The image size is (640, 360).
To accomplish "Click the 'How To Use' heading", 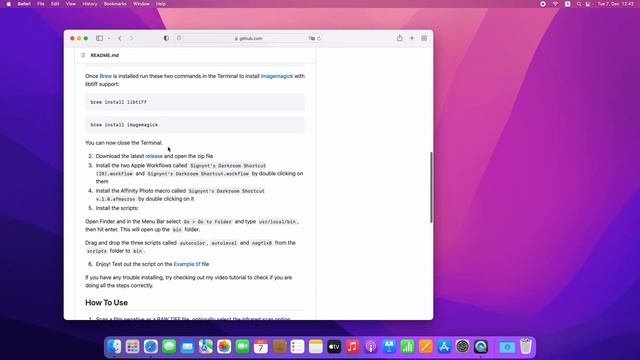I will 107,302.
